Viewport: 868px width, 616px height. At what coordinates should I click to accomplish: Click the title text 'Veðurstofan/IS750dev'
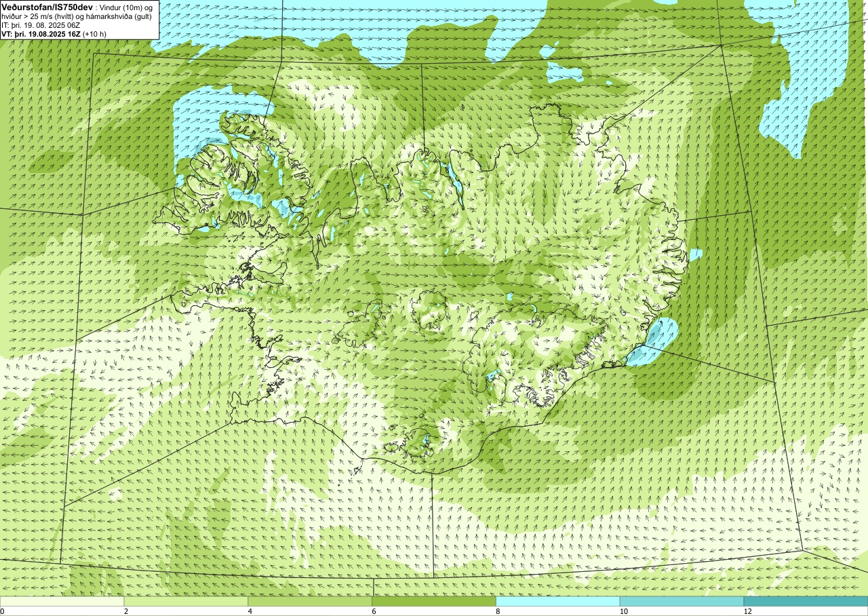pos(46,7)
